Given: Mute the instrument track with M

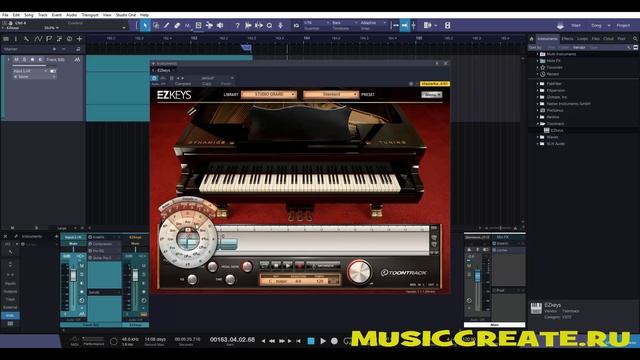Looking at the screenshot, I should pyautogui.click(x=16, y=60).
